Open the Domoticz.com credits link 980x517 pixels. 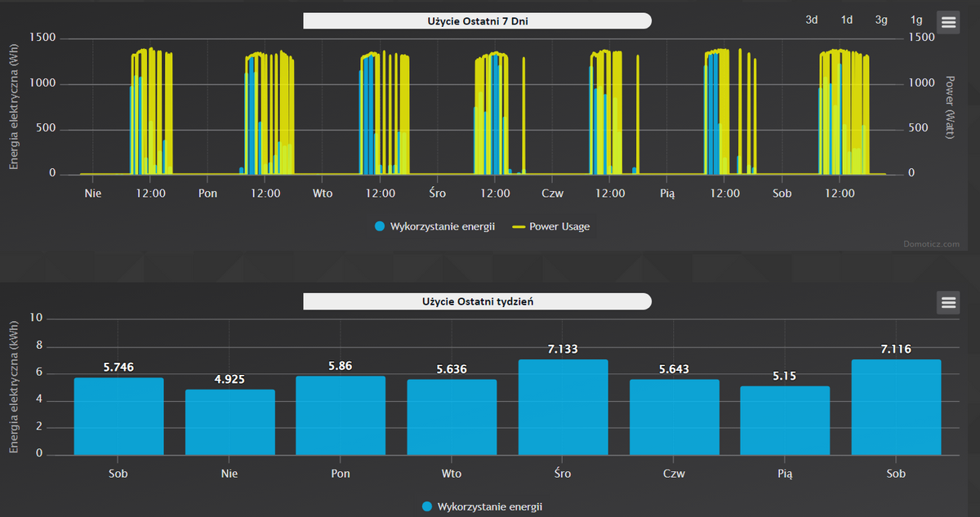938,243
